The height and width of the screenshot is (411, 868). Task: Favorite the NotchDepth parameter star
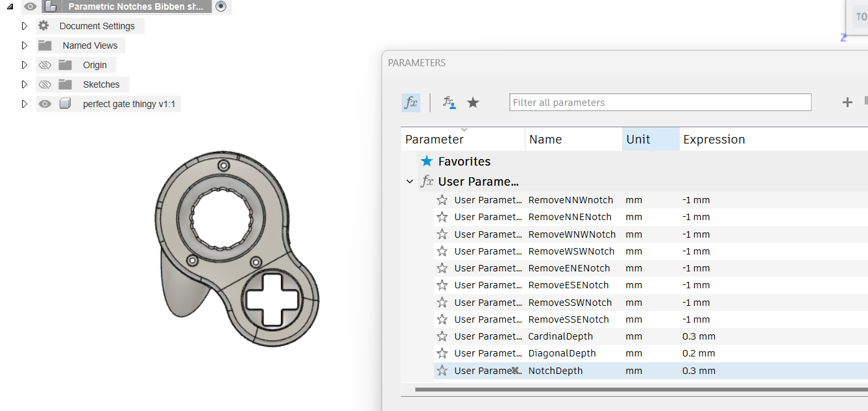click(x=442, y=370)
